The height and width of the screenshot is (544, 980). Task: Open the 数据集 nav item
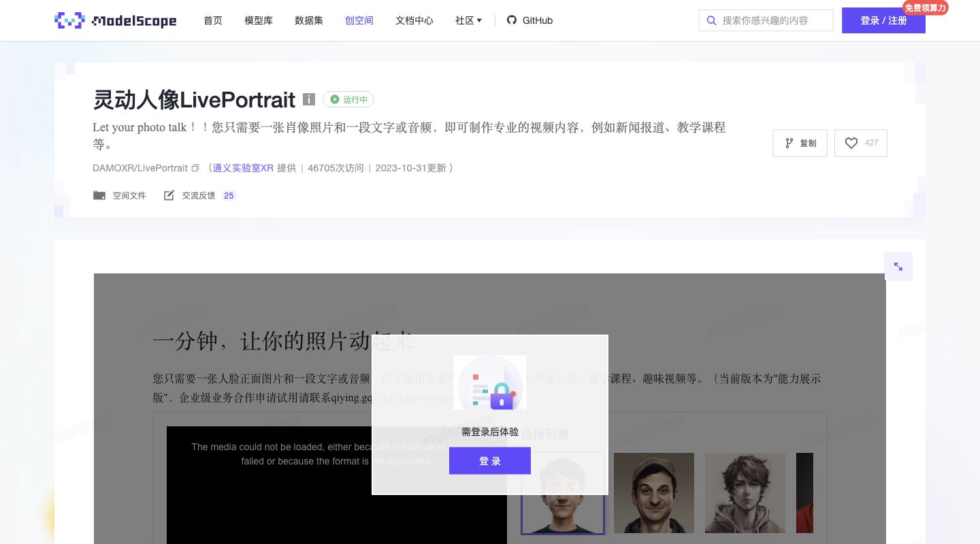(309, 20)
